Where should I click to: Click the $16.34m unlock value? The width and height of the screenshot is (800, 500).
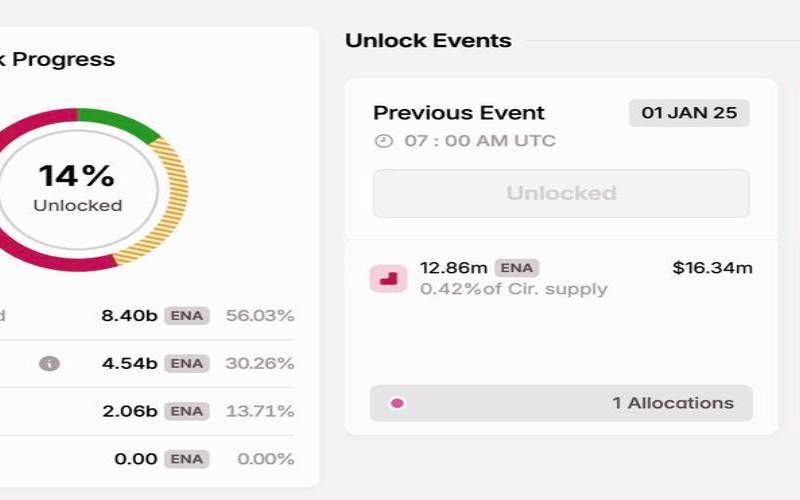point(712,268)
